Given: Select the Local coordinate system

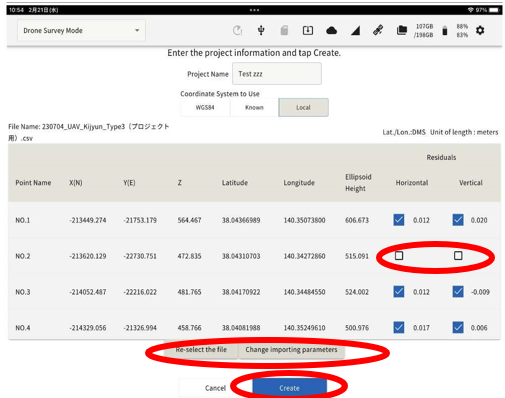Looking at the screenshot, I should pos(303,107).
